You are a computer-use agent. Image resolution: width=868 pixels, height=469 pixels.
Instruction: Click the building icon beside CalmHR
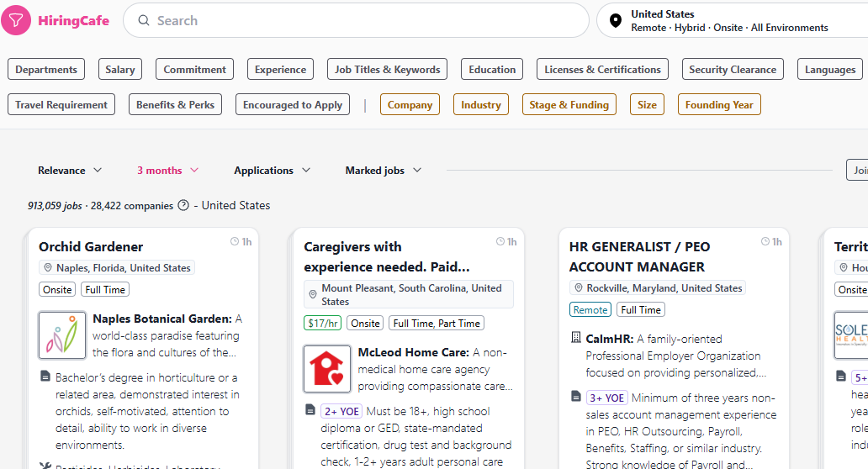(575, 337)
